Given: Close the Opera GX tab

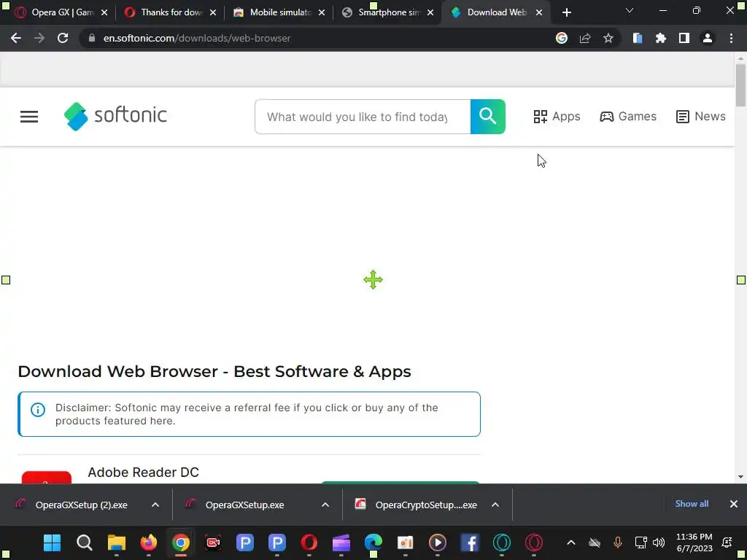Looking at the screenshot, I should (104, 12).
